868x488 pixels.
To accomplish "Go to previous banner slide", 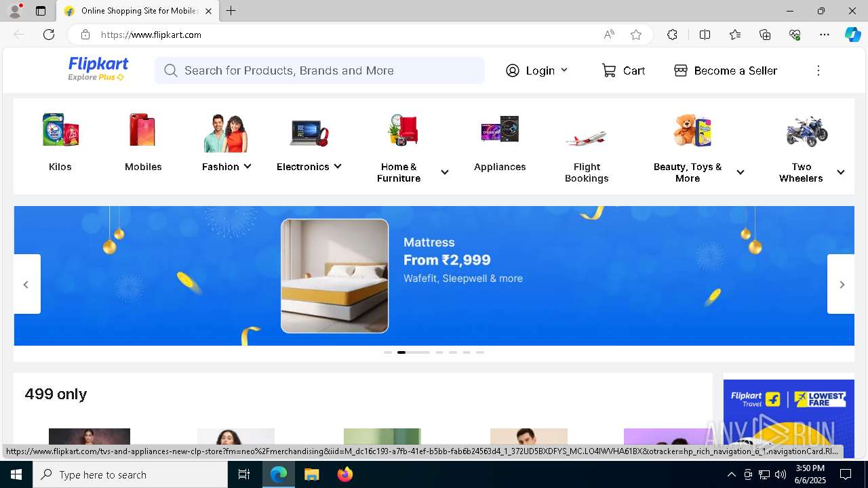I will click(26, 284).
